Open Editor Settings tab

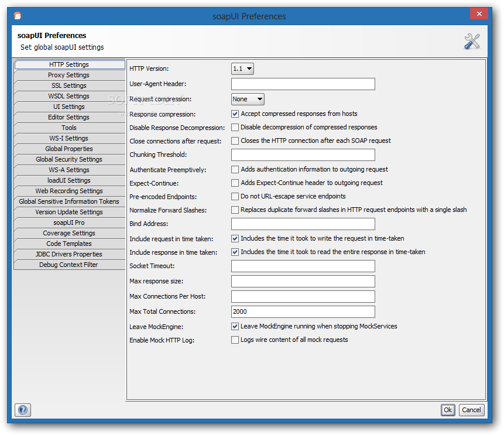click(x=70, y=117)
